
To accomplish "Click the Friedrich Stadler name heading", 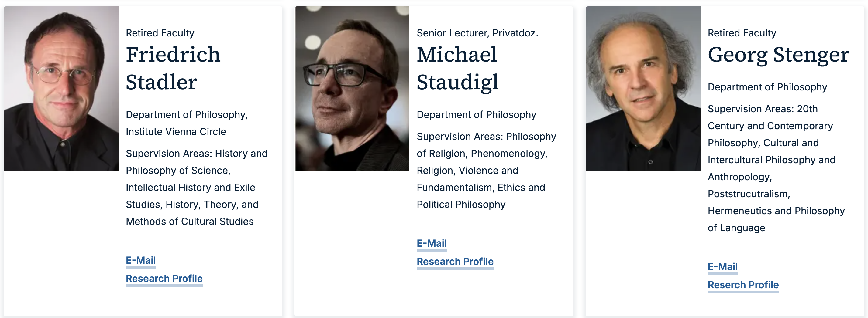I will point(173,68).
